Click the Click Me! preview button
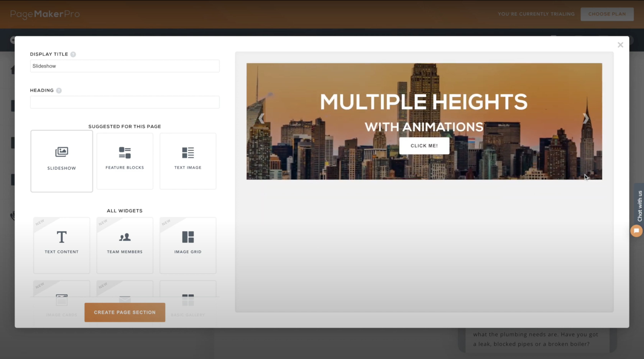644x359 pixels. [424, 146]
